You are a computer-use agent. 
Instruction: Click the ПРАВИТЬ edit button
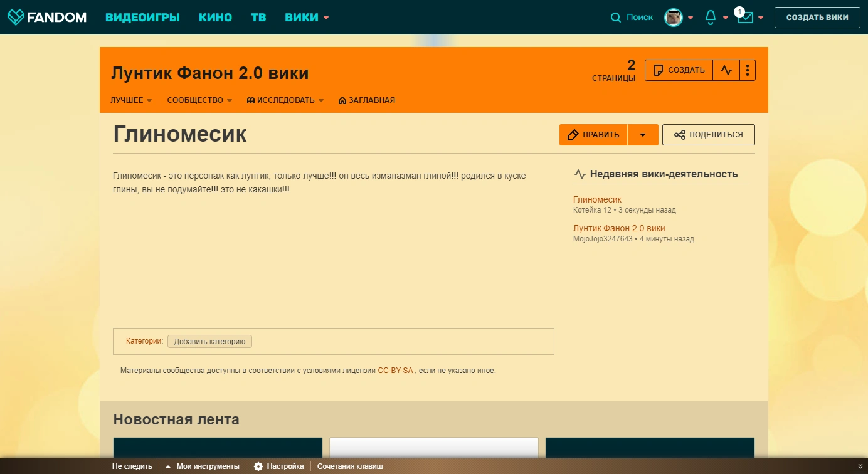593,135
